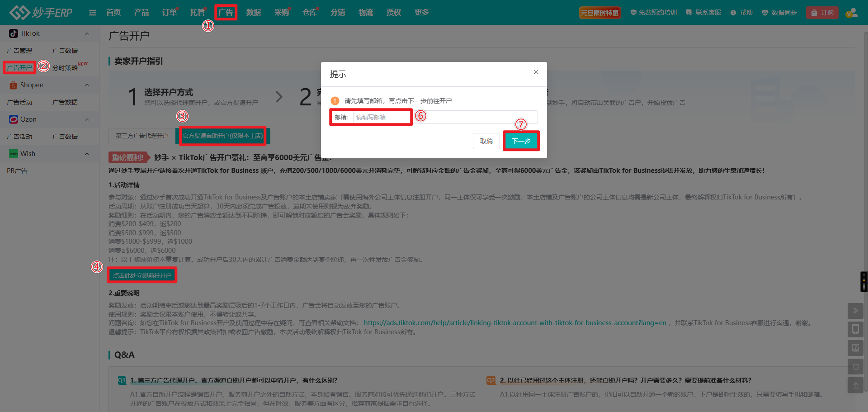Click the 联系客服 chat bubble icon
This screenshot has height=412, width=868.
689,13
